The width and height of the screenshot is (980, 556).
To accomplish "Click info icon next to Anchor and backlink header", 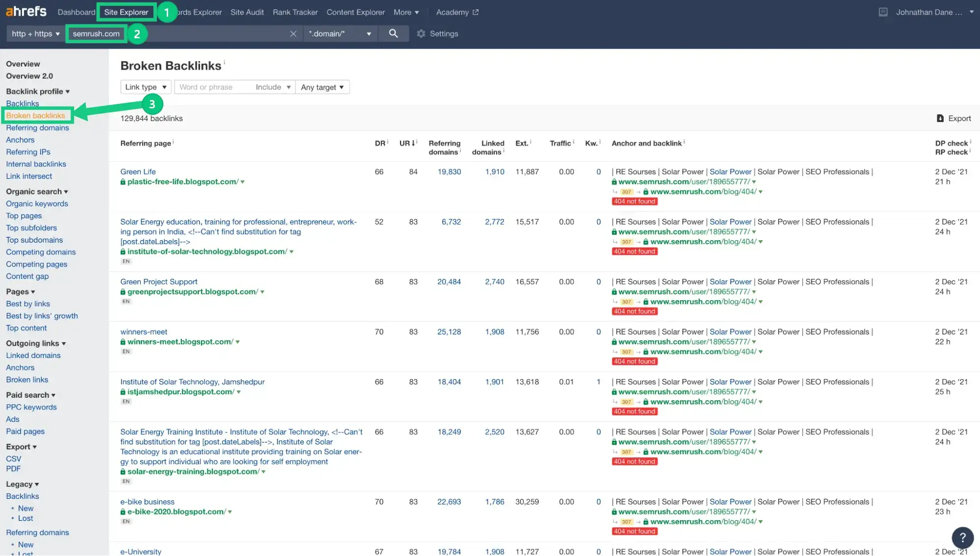I will (x=684, y=142).
